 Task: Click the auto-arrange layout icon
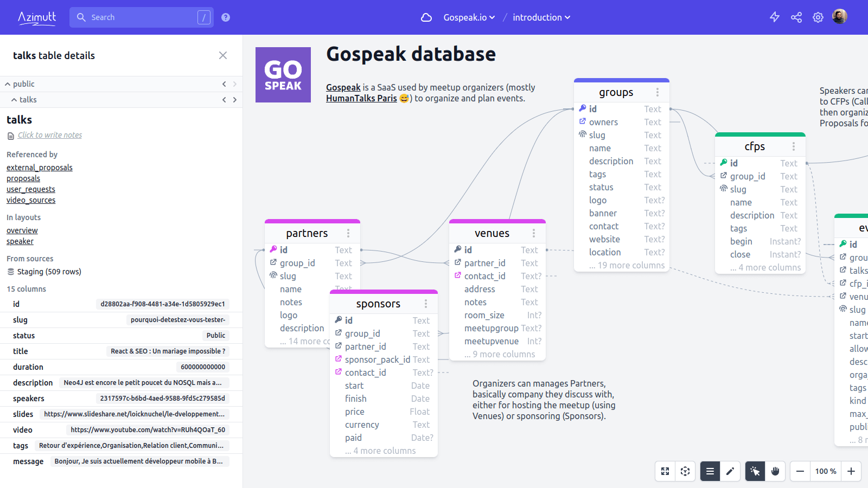pyautogui.click(x=685, y=471)
